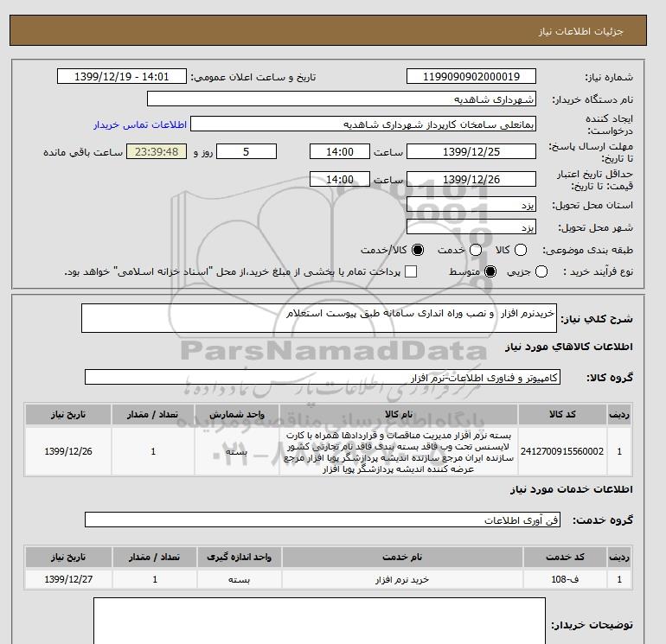Open the اطلاعات تماس خریدار link
This screenshot has width=666, height=644.
click(x=140, y=124)
